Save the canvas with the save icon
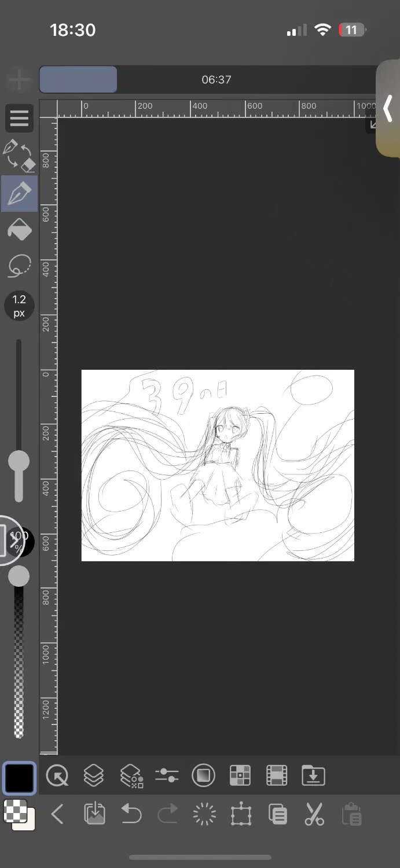 [x=94, y=814]
